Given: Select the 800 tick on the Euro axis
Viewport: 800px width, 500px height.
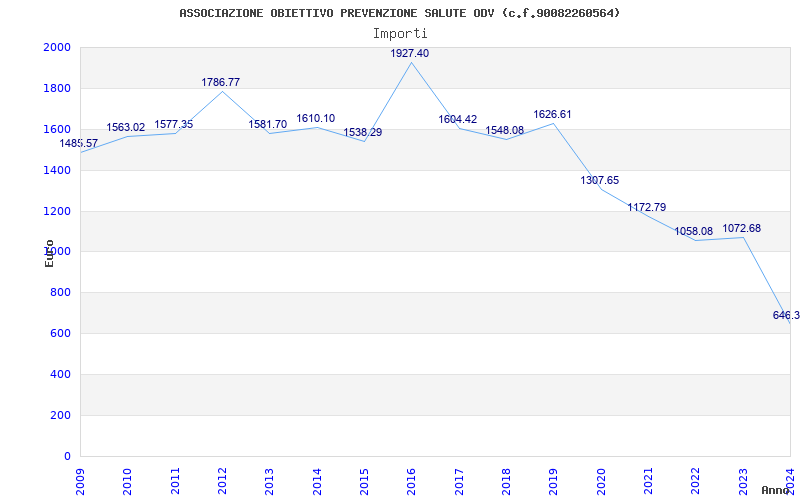Looking at the screenshot, I should click(x=63, y=292).
